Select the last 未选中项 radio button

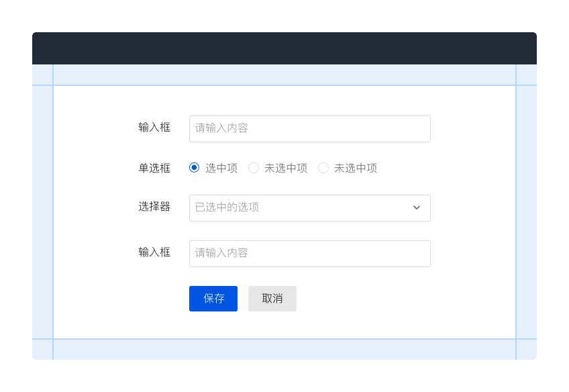pos(323,168)
